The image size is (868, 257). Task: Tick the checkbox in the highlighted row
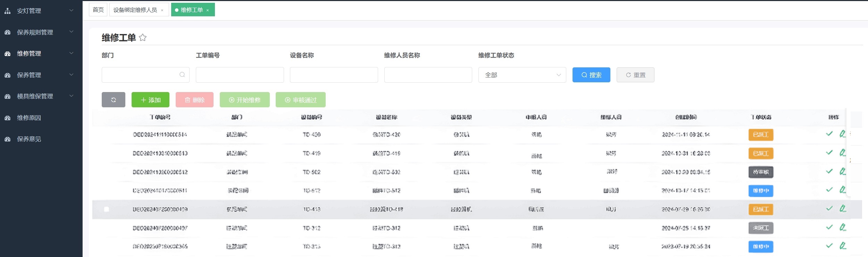107,209
